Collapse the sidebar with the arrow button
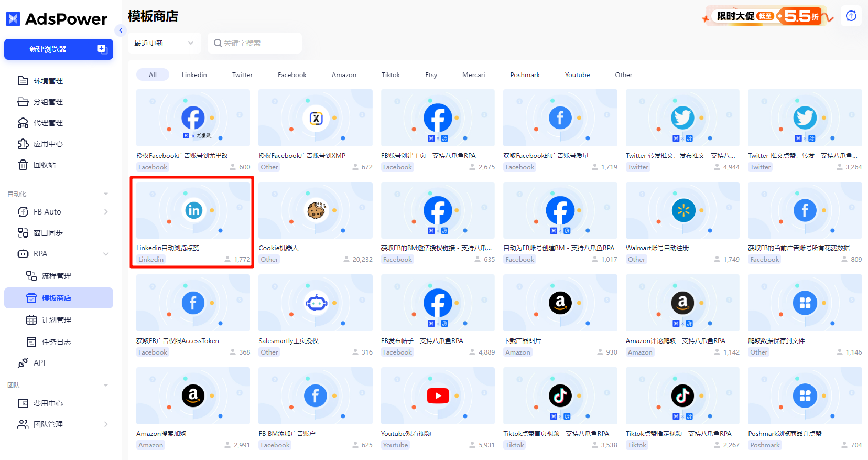The height and width of the screenshot is (460, 868). (121, 30)
